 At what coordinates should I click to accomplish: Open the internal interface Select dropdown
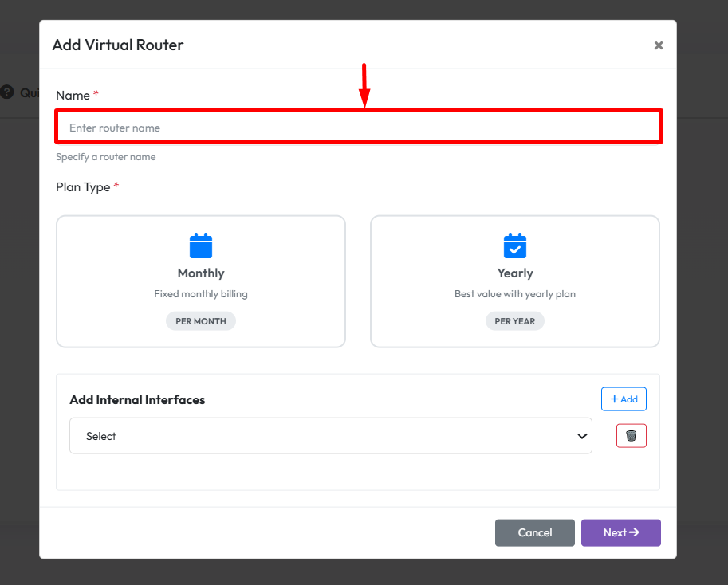pos(330,436)
